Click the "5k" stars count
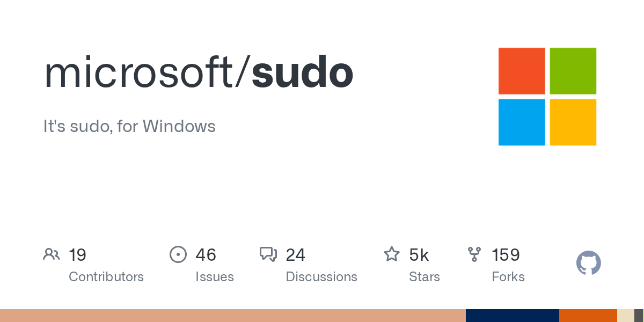 point(419,255)
